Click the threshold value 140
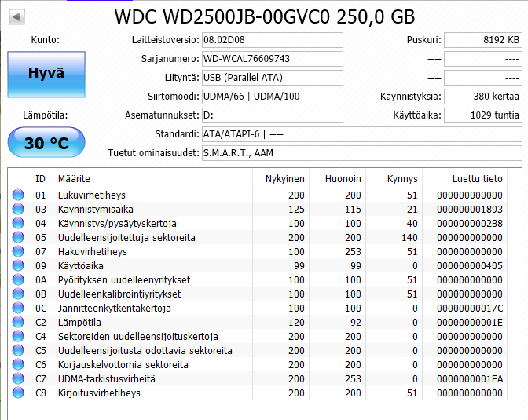 [x=409, y=238]
